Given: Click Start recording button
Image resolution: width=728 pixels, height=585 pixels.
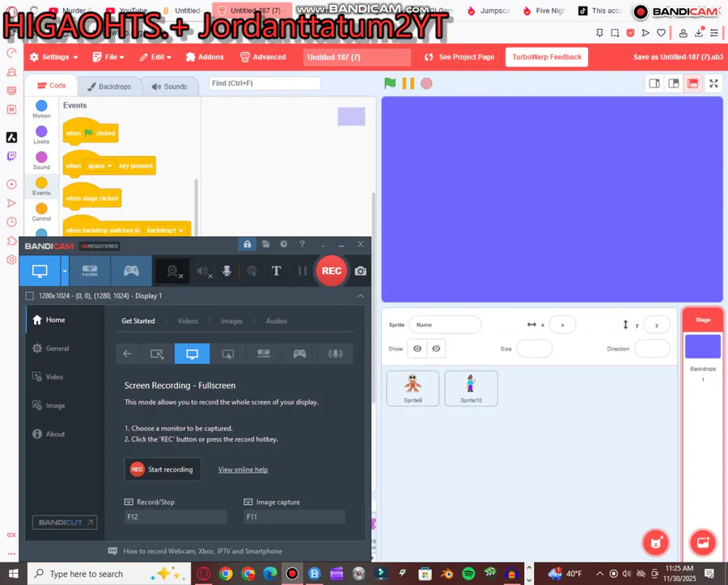Looking at the screenshot, I should point(163,469).
